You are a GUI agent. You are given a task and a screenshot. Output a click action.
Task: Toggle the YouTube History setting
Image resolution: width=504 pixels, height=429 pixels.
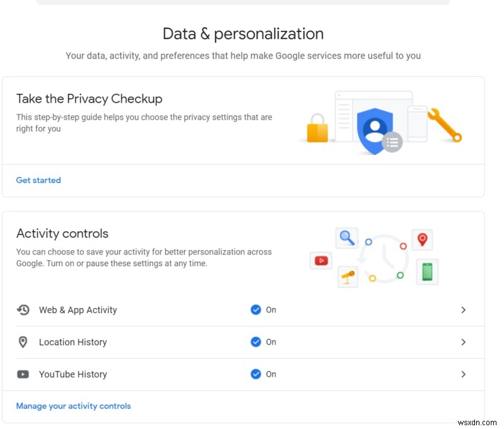[256, 374]
